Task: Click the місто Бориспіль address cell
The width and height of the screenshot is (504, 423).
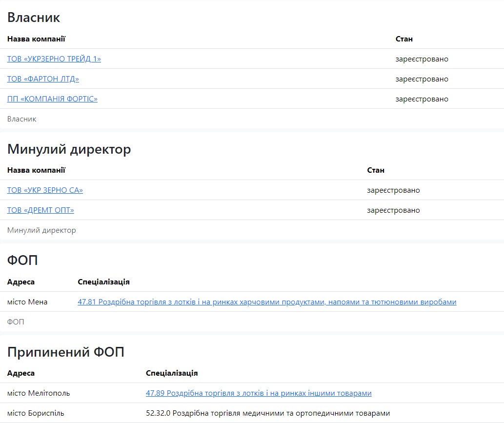Action: (36, 413)
